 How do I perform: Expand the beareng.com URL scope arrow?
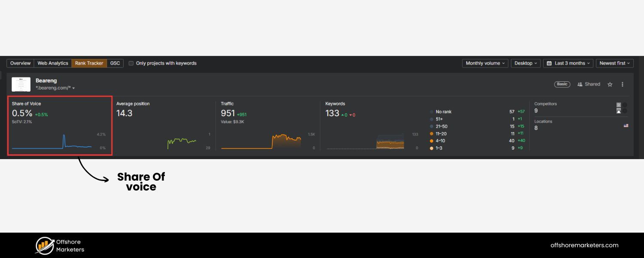tap(73, 88)
